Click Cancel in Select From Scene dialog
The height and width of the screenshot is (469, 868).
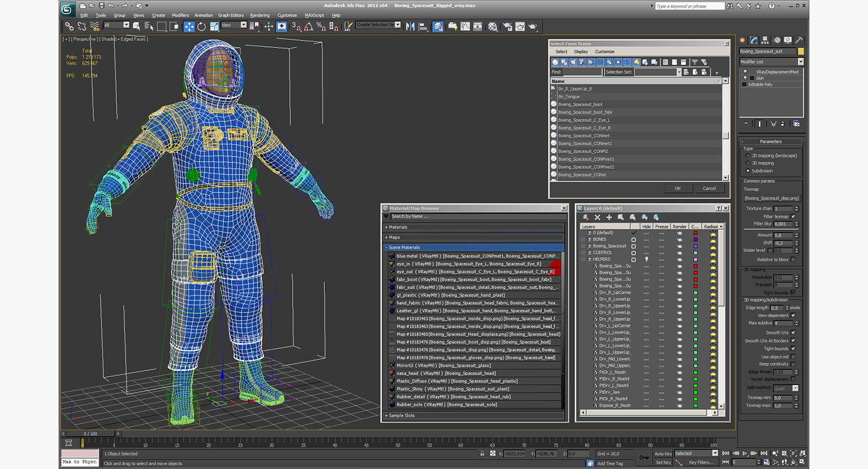coord(709,188)
